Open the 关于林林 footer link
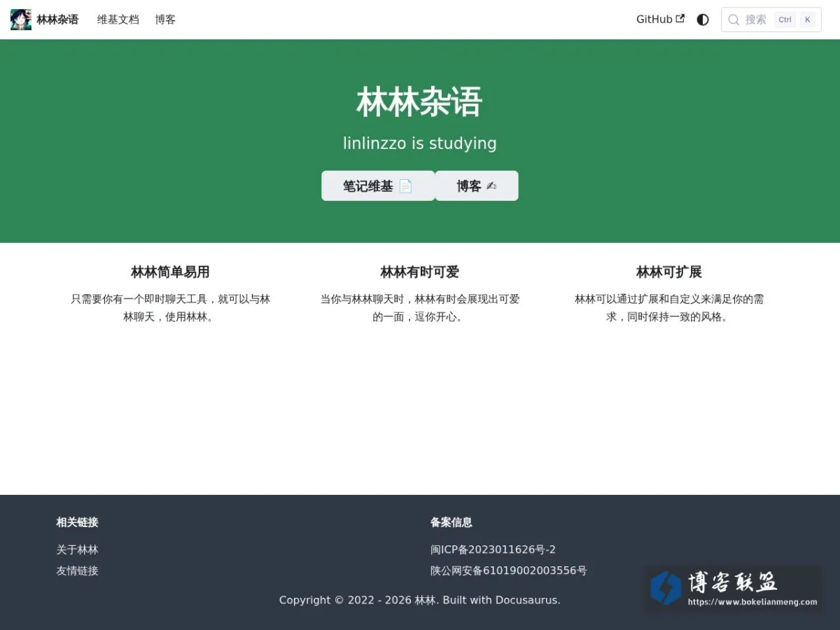Viewport: 840px width, 630px height. [x=77, y=549]
